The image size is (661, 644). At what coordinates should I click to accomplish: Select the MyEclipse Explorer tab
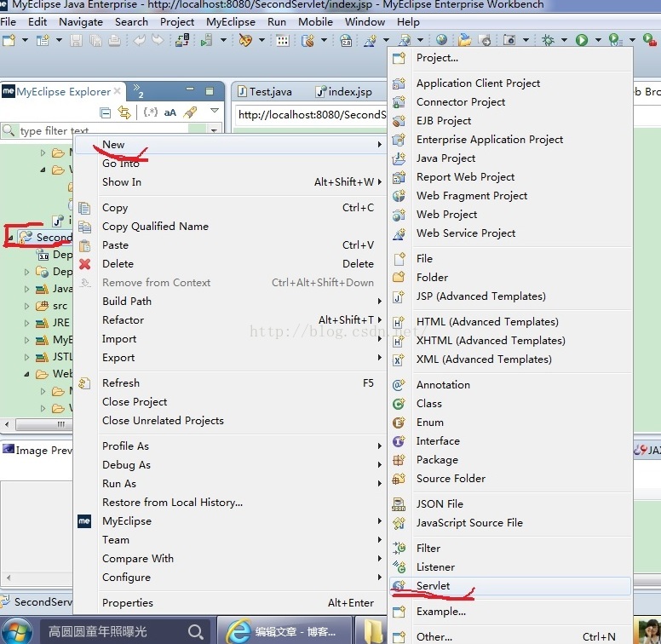[61, 91]
